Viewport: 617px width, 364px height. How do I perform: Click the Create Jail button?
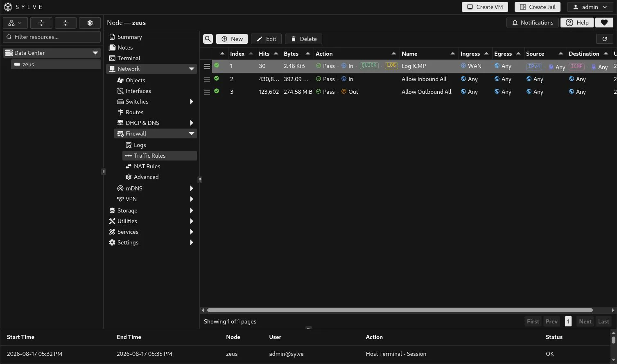(538, 7)
